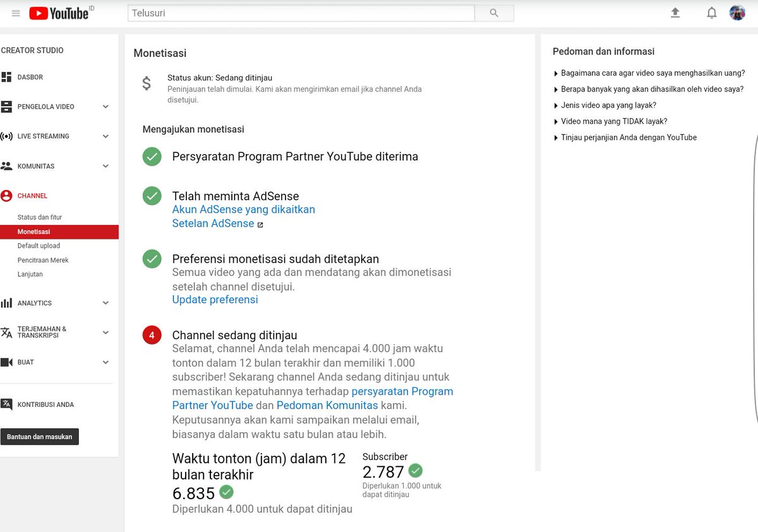Click the Terjemahan & Transkripsi translate icon
The image size is (758, 532).
click(6, 332)
